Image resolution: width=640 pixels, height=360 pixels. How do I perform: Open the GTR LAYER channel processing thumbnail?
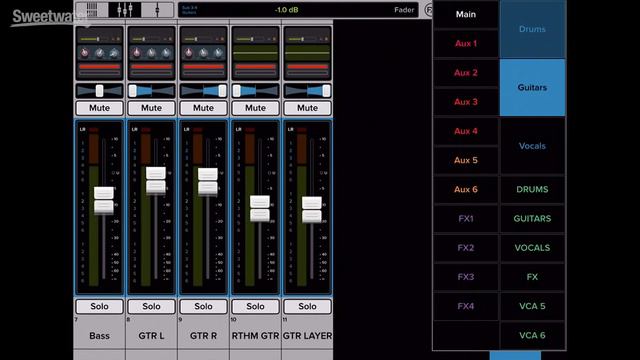point(307,53)
